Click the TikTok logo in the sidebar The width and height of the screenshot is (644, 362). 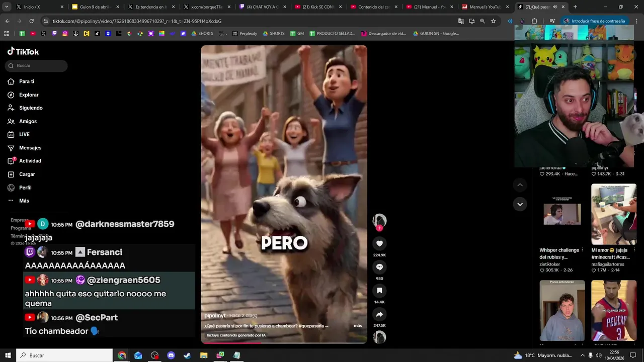tap(23, 51)
